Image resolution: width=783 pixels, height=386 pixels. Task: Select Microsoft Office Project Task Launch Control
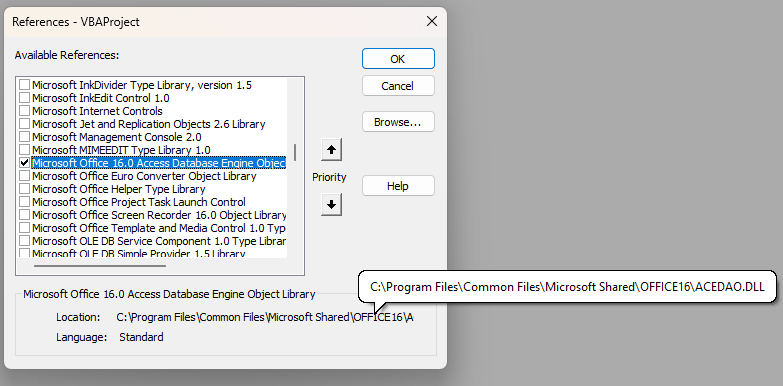pyautogui.click(x=139, y=202)
